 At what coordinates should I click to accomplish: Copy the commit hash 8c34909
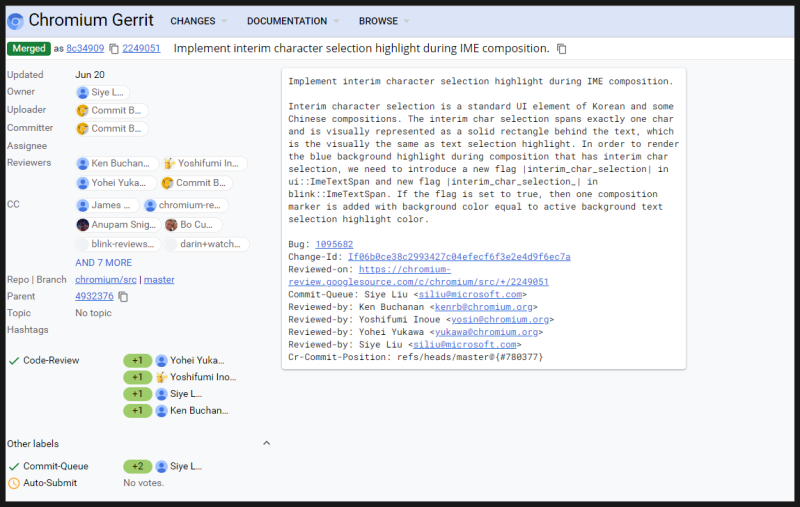pos(114,49)
